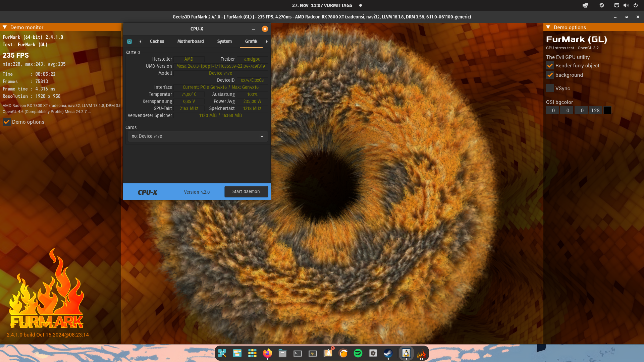Viewport: 644px width, 362px height.
Task: Open Firefox from the dock
Action: point(267,353)
